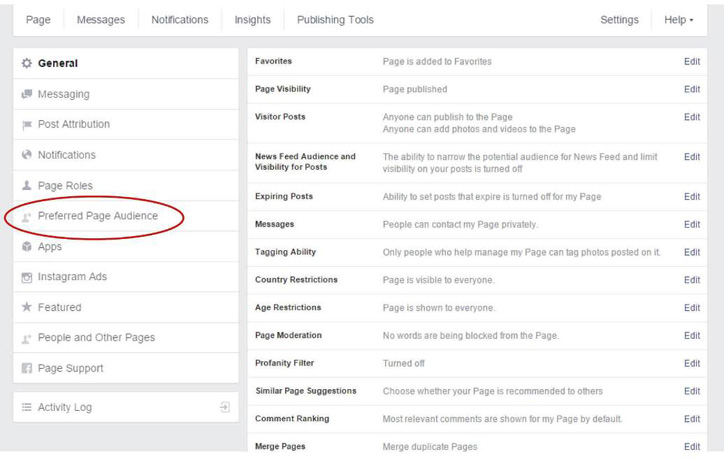Image resolution: width=724 pixels, height=459 pixels.
Task: Click the Visitor Posts row label
Action: (x=280, y=116)
